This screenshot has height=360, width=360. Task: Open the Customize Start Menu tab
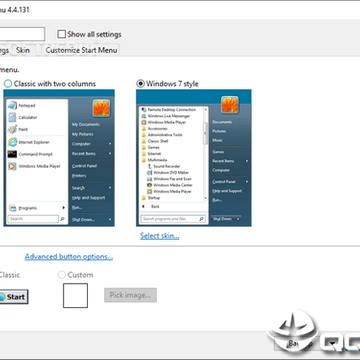click(x=81, y=50)
